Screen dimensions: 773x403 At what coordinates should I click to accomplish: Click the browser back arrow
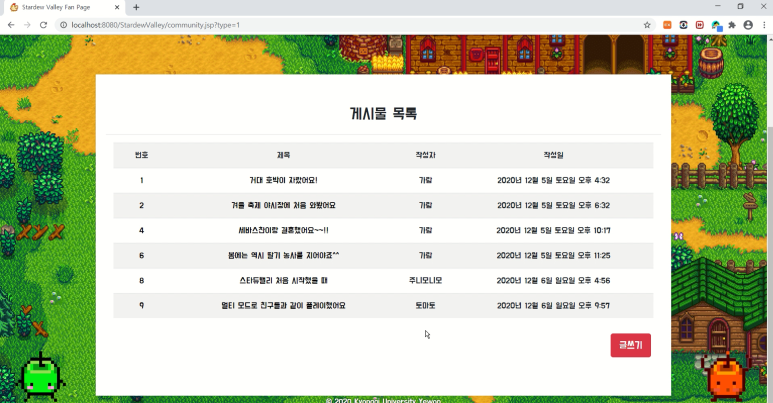(11, 25)
